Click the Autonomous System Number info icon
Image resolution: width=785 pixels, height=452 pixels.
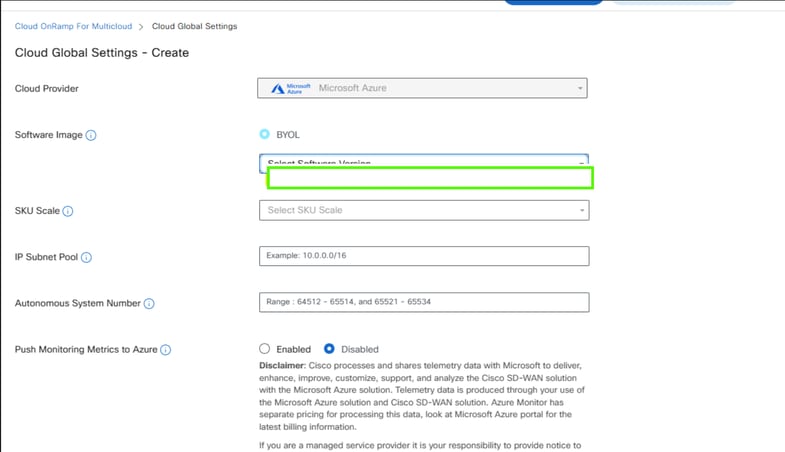coord(149,303)
